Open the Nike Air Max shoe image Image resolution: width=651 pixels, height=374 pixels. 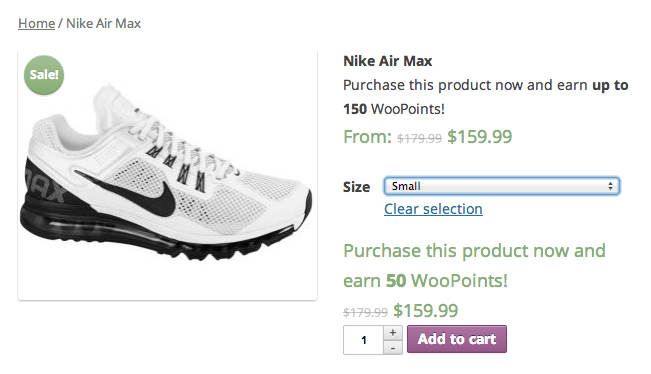(x=167, y=175)
